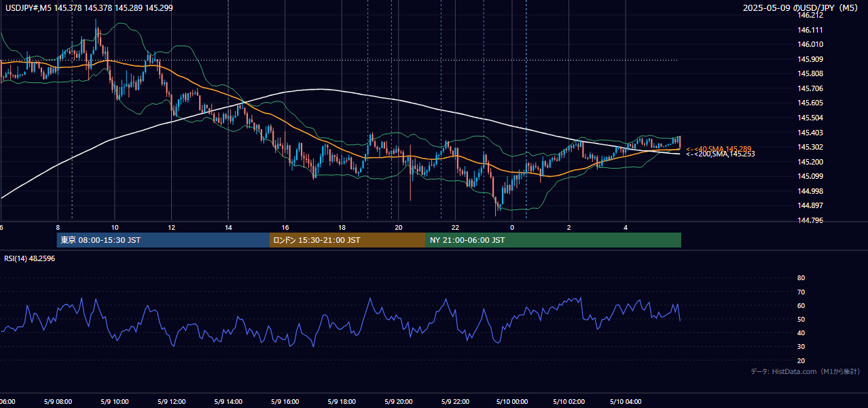Click hour label 16 under price chart
Image resolution: width=868 pixels, height=408 pixels.
tap(285, 227)
